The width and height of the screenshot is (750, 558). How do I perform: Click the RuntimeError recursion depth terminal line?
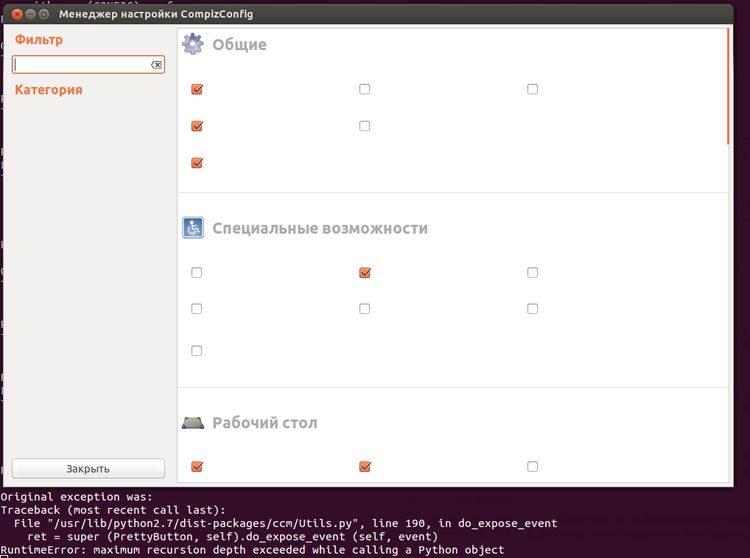click(252, 550)
